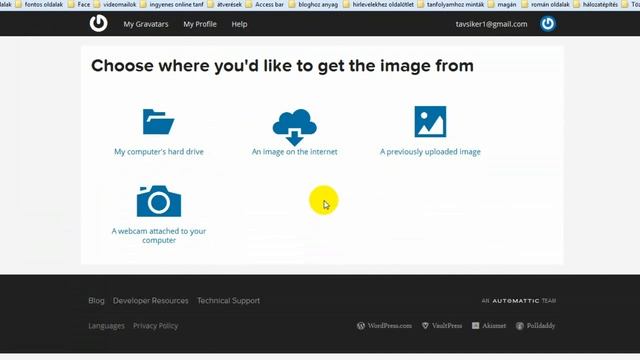The width and height of the screenshot is (640, 360).
Task: Choose My computer's hard drive link
Action: [159, 151]
